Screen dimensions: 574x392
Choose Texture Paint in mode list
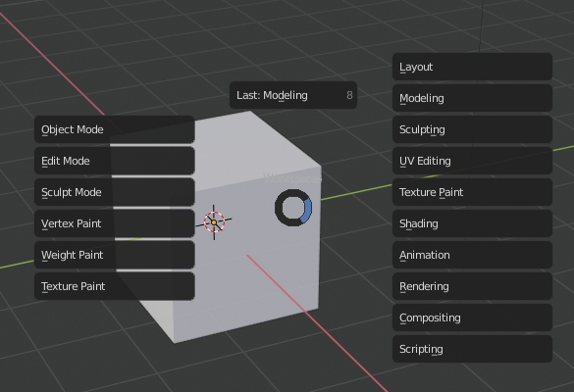114,286
